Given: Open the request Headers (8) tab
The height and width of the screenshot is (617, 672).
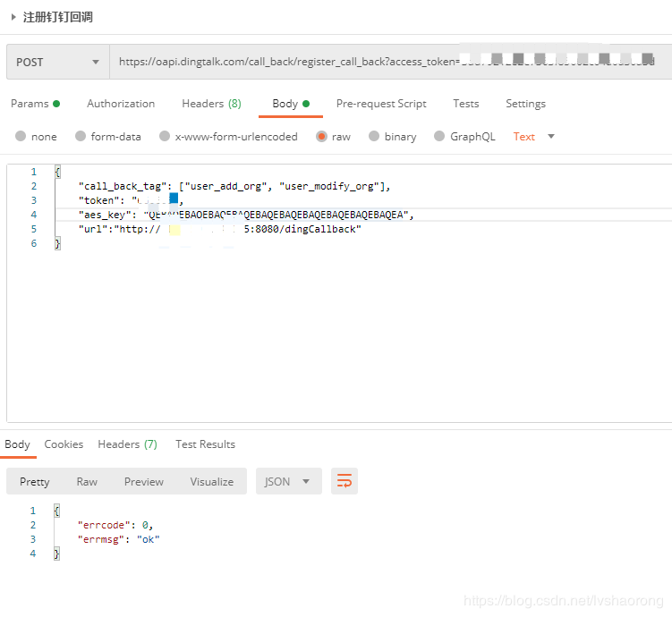Looking at the screenshot, I should [211, 104].
